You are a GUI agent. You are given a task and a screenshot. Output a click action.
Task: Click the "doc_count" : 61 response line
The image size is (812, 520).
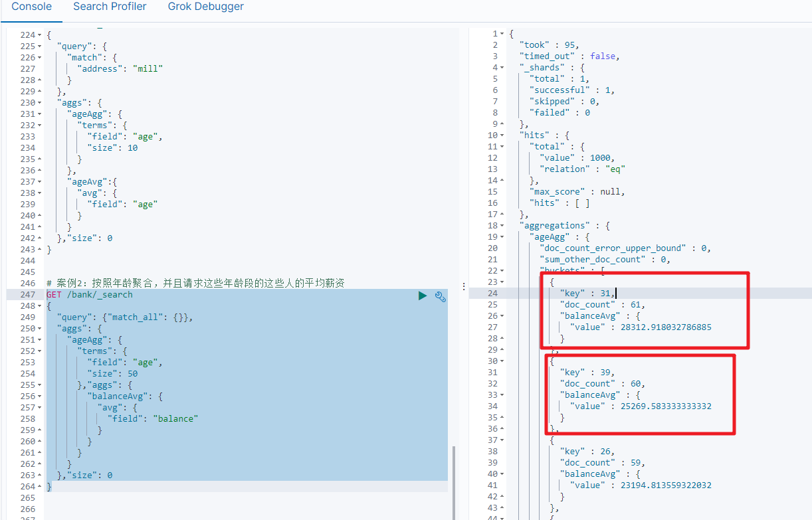(603, 304)
